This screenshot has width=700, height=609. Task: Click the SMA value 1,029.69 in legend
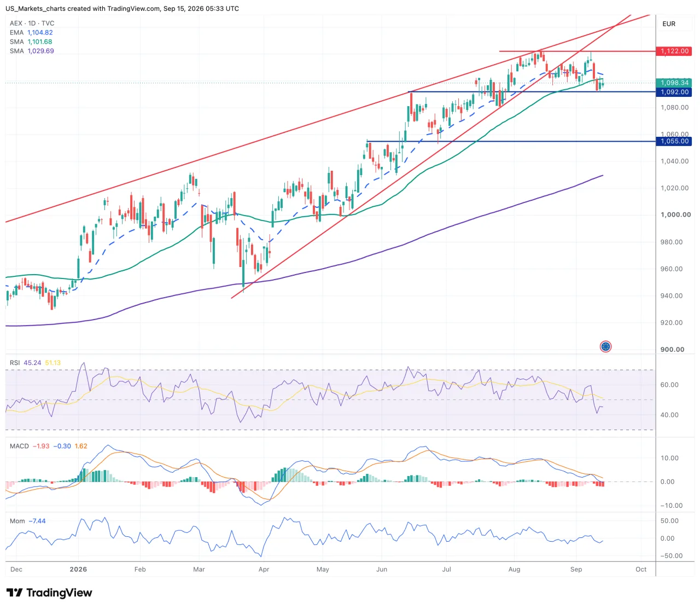click(x=40, y=51)
